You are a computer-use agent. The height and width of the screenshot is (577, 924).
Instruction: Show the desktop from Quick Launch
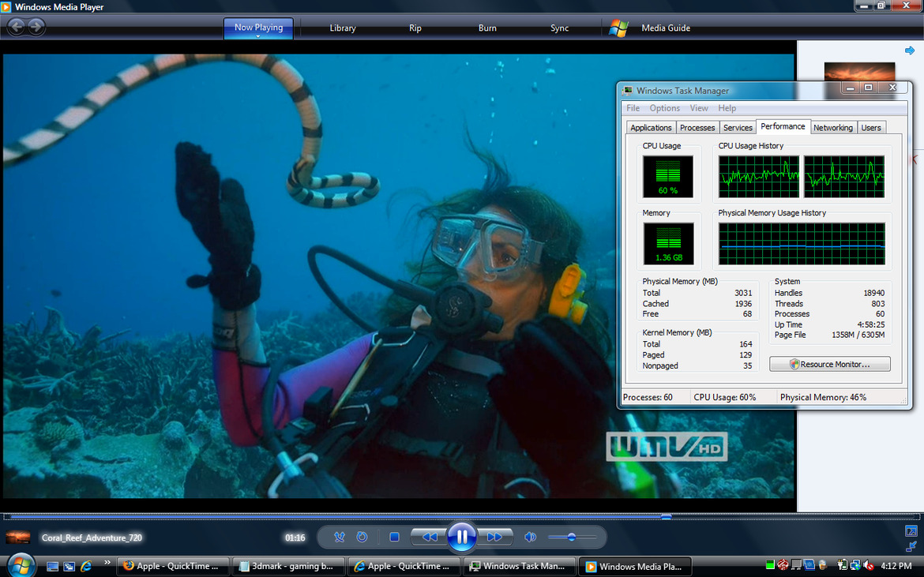point(52,567)
